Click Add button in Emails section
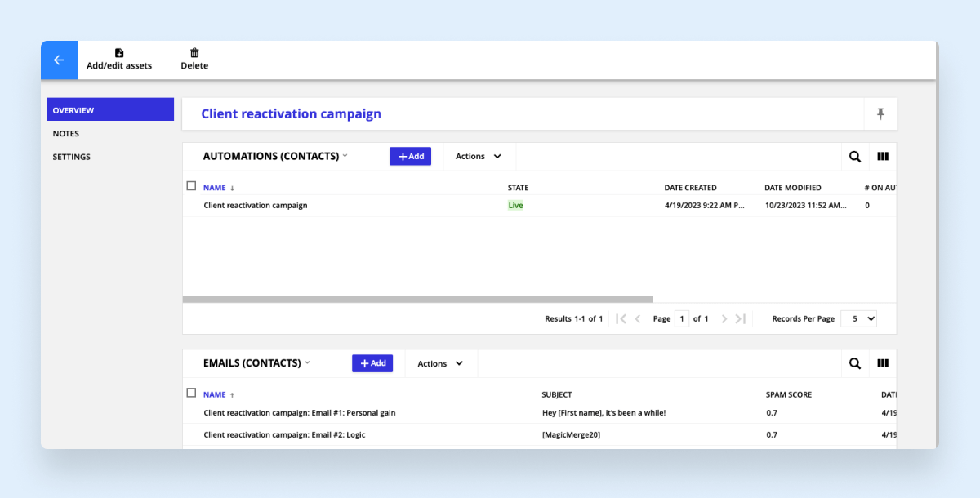The height and width of the screenshot is (498, 980). [372, 363]
